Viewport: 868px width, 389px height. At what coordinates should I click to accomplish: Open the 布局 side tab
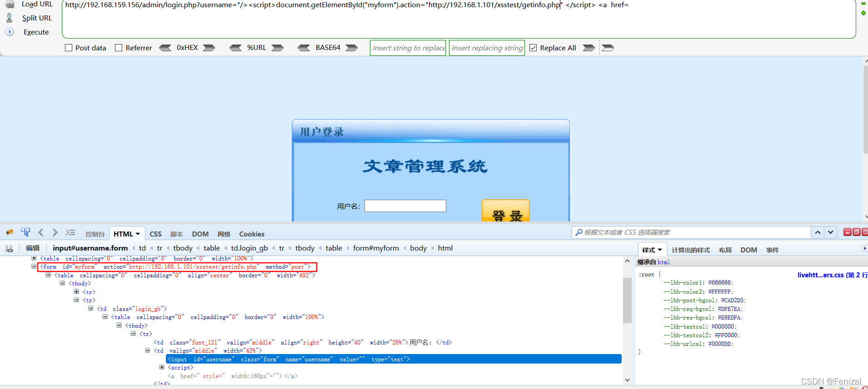click(x=725, y=250)
